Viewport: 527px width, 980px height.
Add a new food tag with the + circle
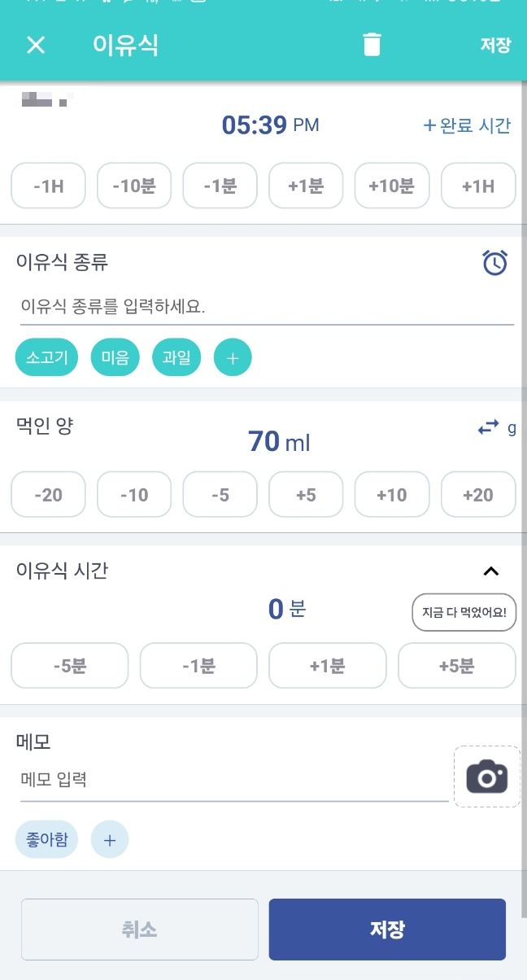point(233,357)
